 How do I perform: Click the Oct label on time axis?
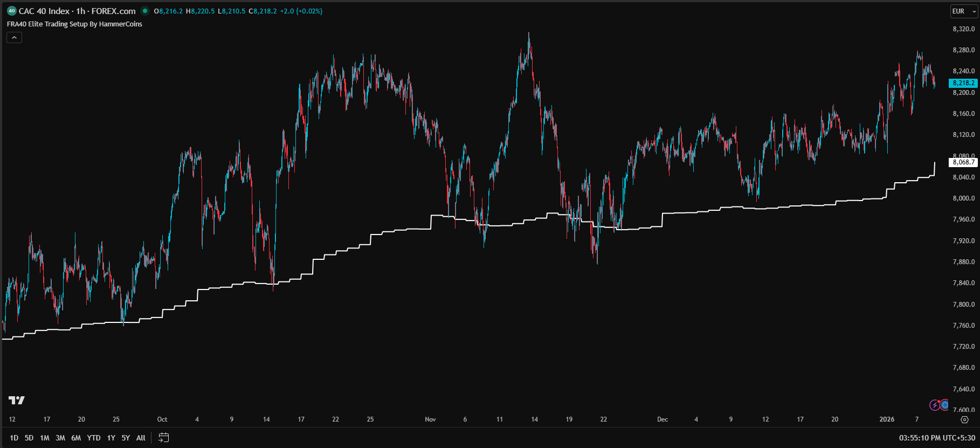162,419
